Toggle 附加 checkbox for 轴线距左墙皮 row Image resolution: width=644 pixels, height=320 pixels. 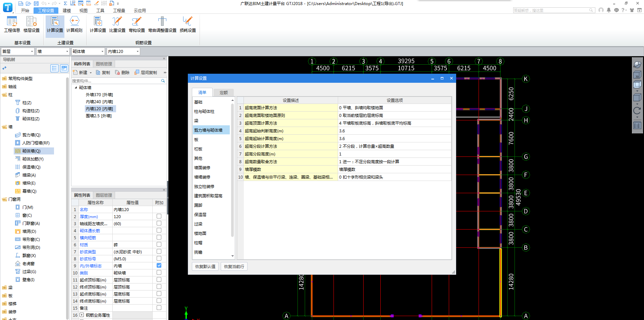pos(159,223)
